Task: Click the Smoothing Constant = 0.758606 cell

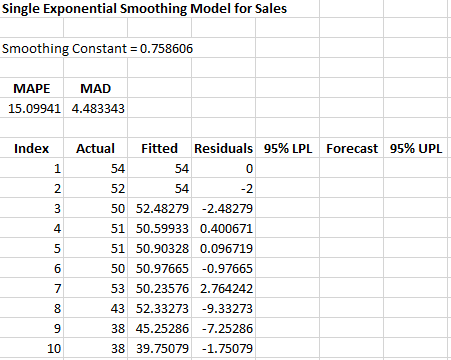Action: pos(97,49)
